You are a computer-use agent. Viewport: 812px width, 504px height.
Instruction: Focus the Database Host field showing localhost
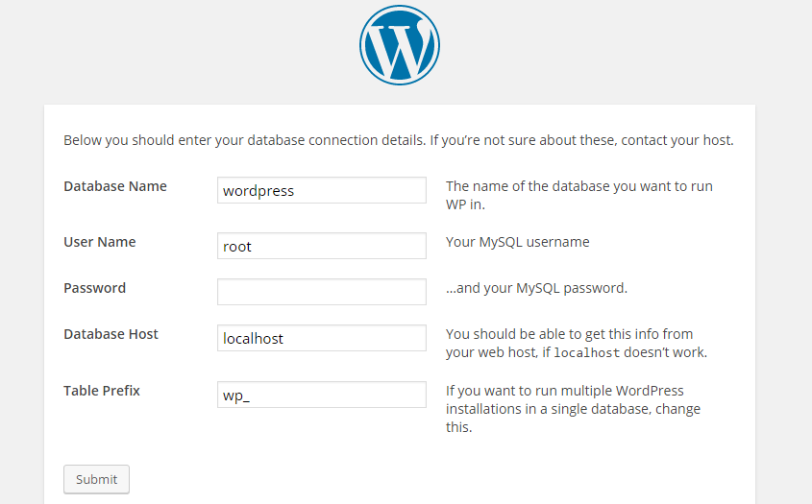(322, 338)
